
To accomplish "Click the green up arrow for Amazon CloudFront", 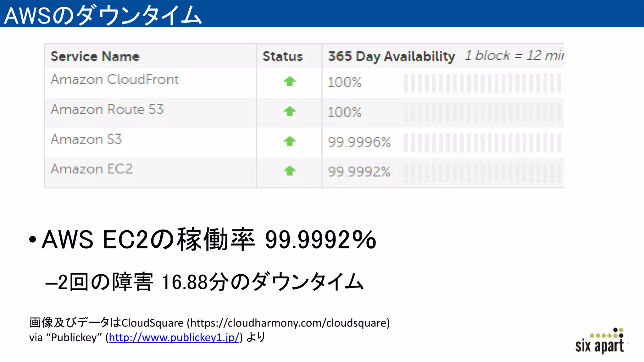I will pos(289,81).
